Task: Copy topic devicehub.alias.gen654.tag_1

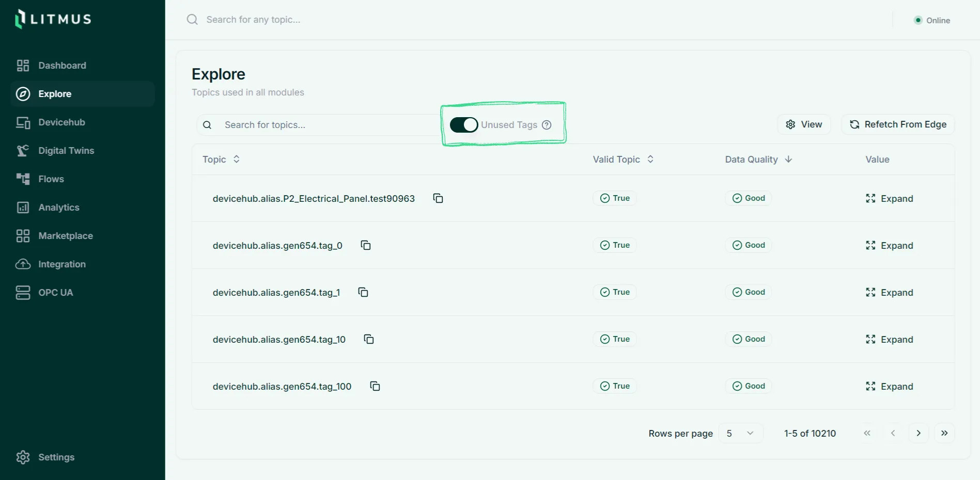Action: 363,292
